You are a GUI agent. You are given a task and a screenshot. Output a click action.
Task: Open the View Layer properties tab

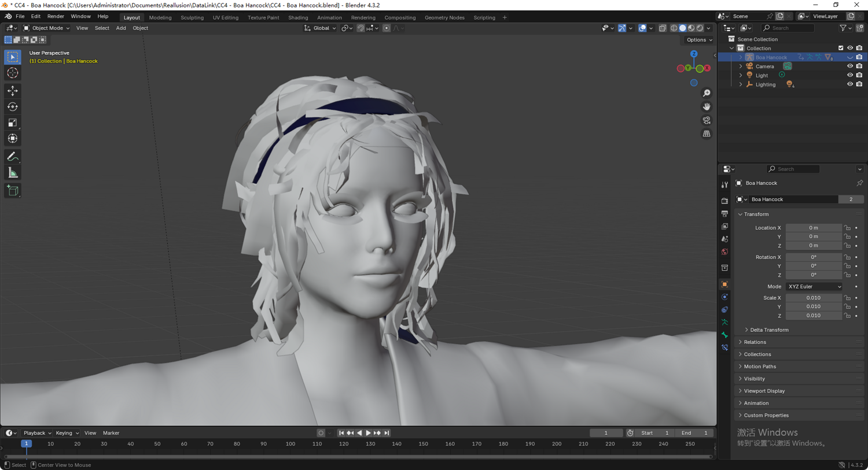[x=724, y=227]
